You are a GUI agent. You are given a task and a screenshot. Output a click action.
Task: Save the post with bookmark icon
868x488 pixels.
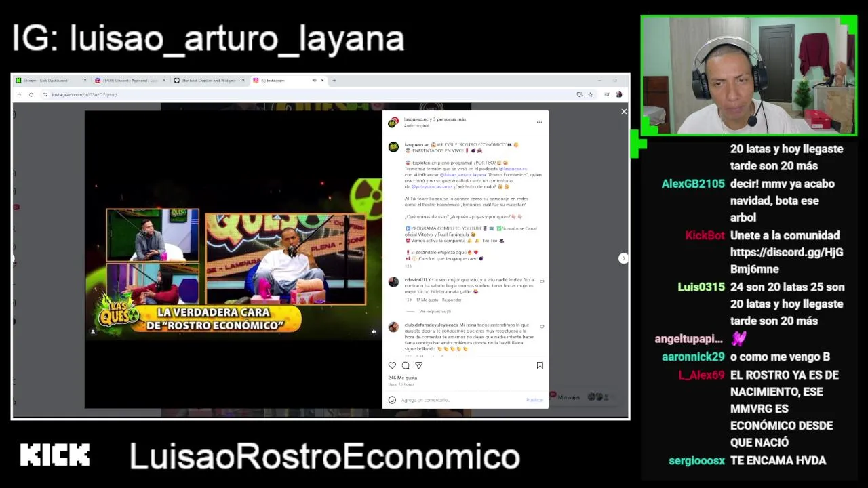[540, 365]
